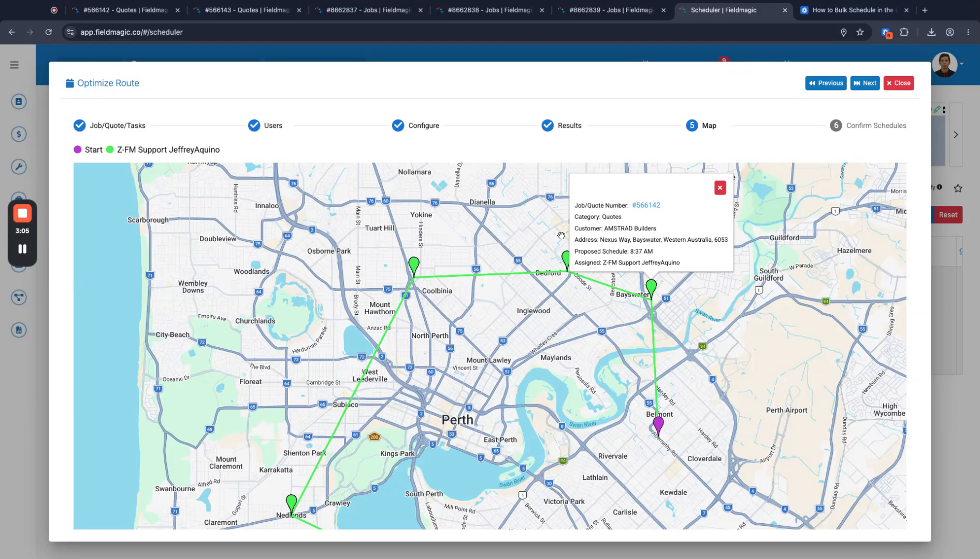This screenshot has height=559, width=980.
Task: Switch to #8662838 Jobs tab
Action: click(490, 10)
